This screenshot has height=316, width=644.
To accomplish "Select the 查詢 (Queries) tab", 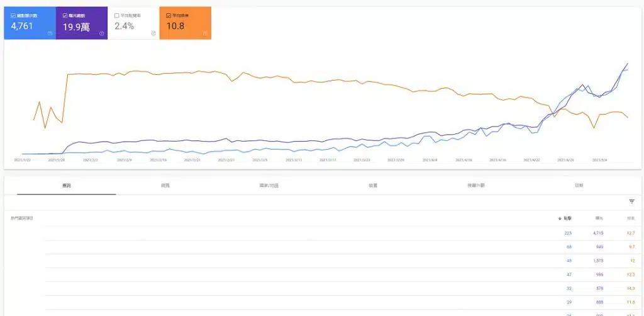I will [x=66, y=186].
